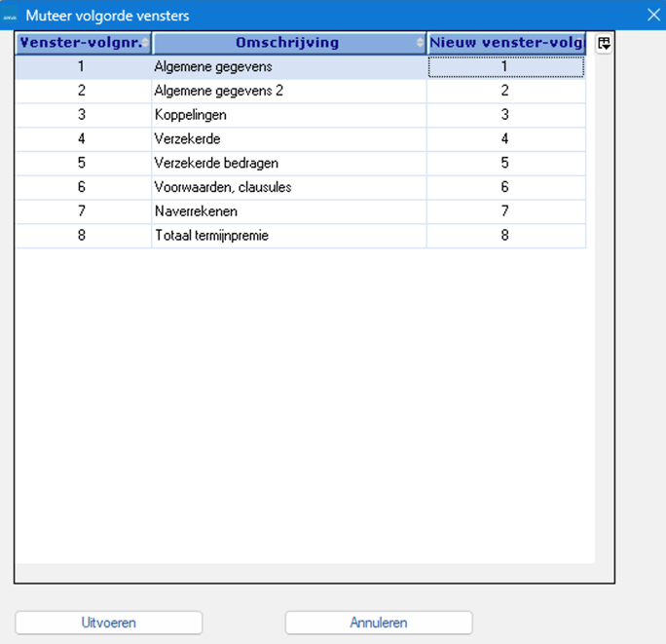Image resolution: width=666 pixels, height=644 pixels.
Task: Click the grid options icon beside the header
Action: pyautogui.click(x=604, y=44)
